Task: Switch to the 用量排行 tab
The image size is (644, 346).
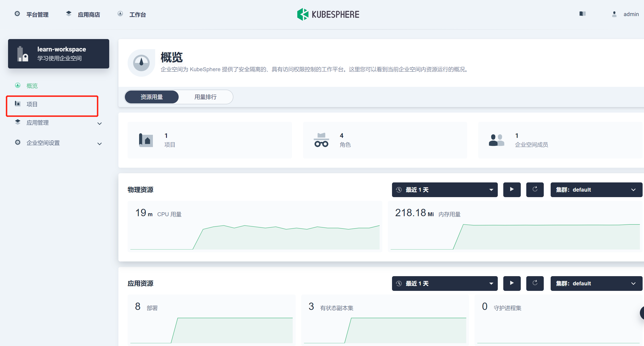Action: pos(205,97)
